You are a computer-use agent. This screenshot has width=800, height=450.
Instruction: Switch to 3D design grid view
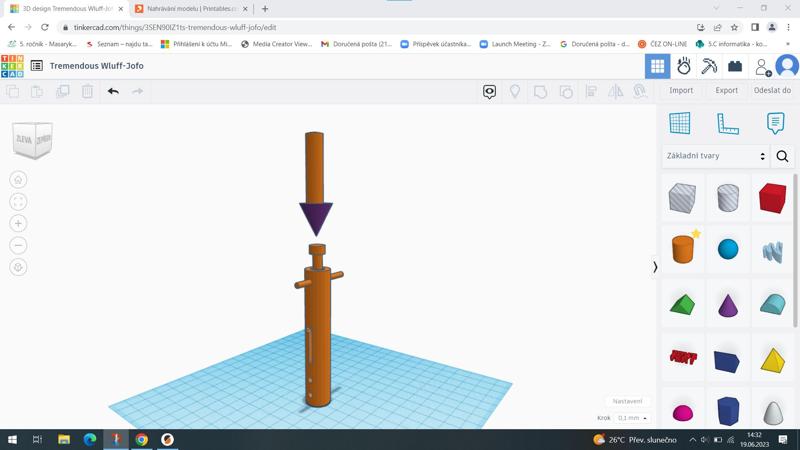[657, 66]
